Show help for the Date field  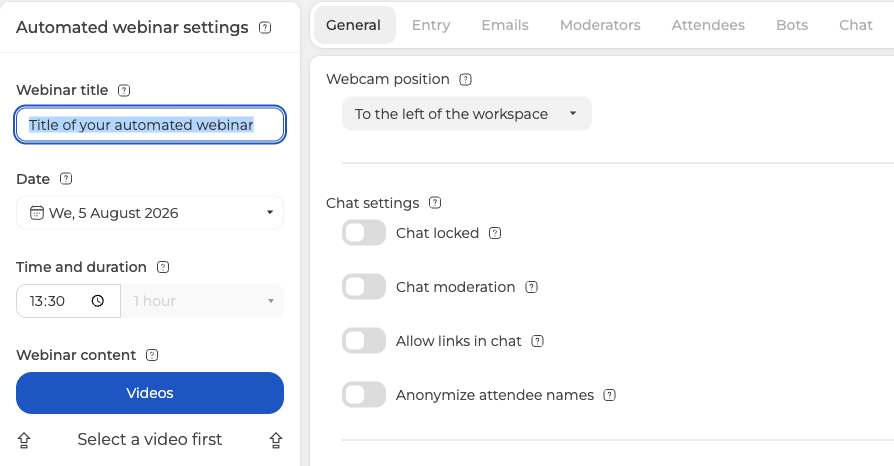(66, 179)
